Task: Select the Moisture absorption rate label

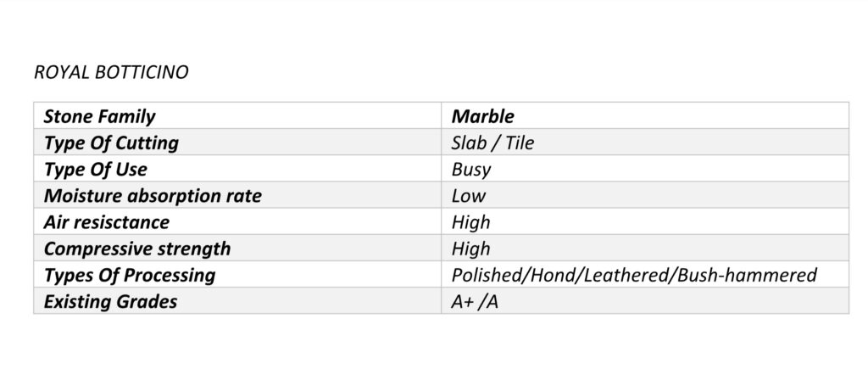Action: point(153,196)
